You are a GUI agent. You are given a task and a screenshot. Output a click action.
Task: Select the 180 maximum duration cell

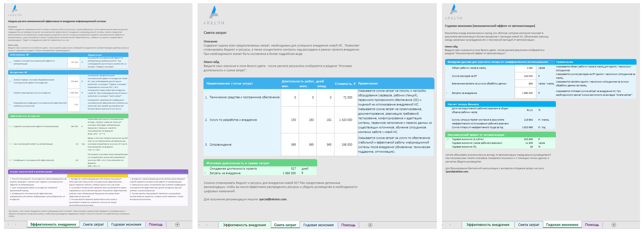click(x=308, y=120)
